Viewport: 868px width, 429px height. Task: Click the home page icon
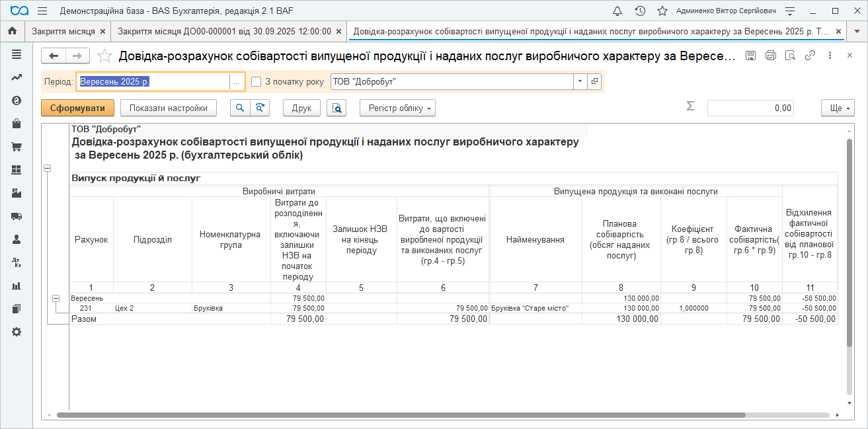[11, 31]
